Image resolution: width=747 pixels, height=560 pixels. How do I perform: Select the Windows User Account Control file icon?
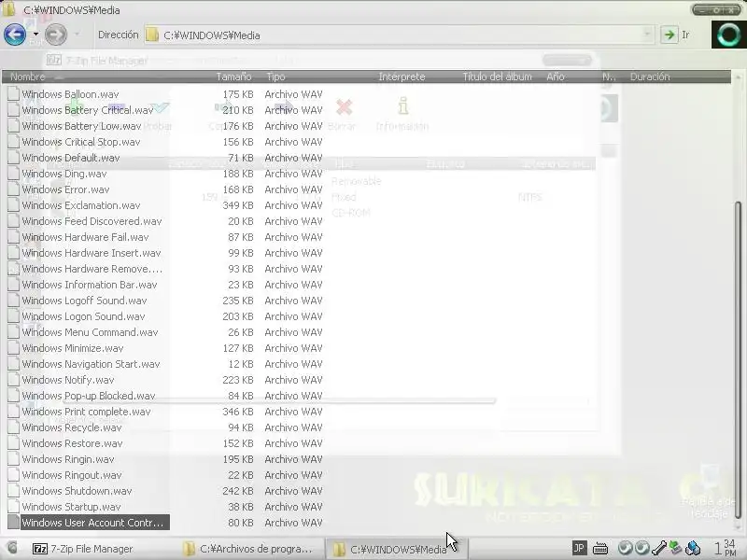point(13,523)
